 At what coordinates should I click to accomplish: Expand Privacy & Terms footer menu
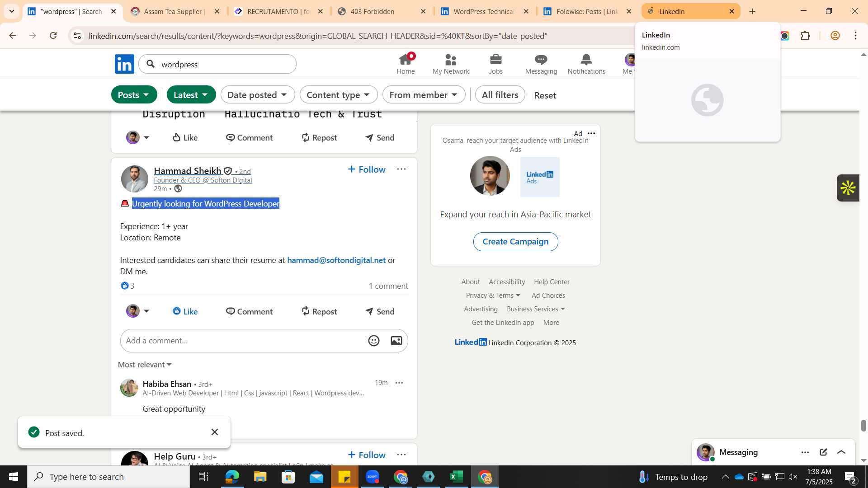(x=493, y=295)
